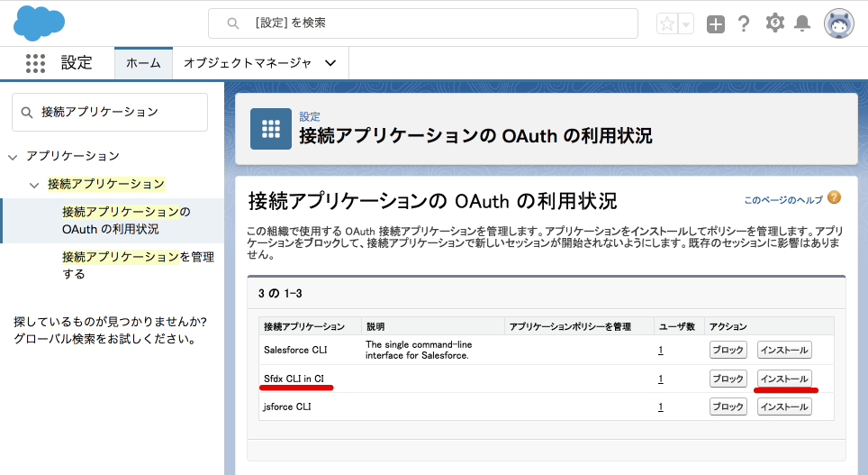Open the setup gear icon
This screenshot has height=475, width=868.
[774, 23]
